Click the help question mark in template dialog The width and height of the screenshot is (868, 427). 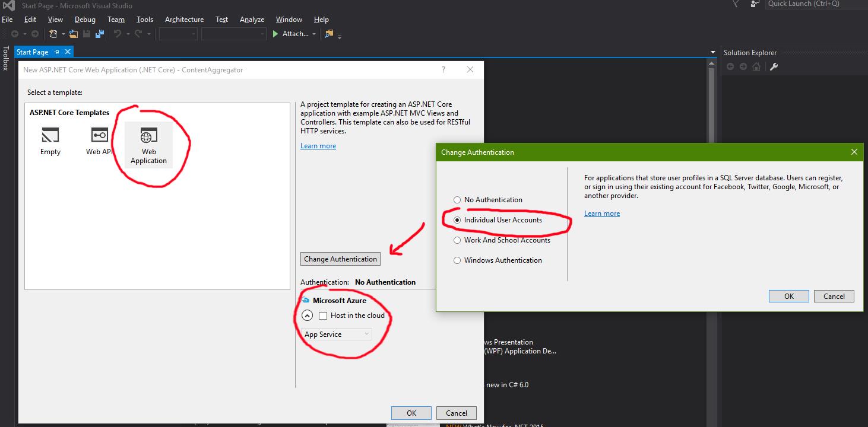(x=443, y=69)
